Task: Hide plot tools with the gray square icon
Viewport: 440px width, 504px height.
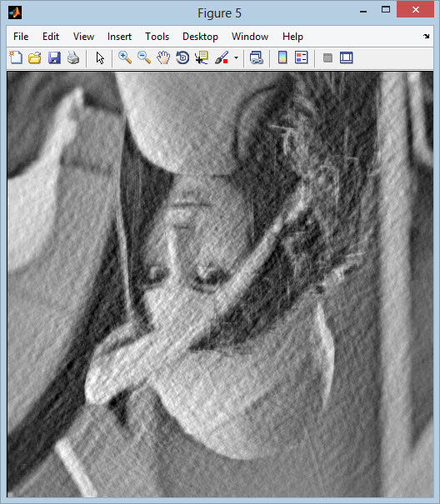Action: coord(327,58)
